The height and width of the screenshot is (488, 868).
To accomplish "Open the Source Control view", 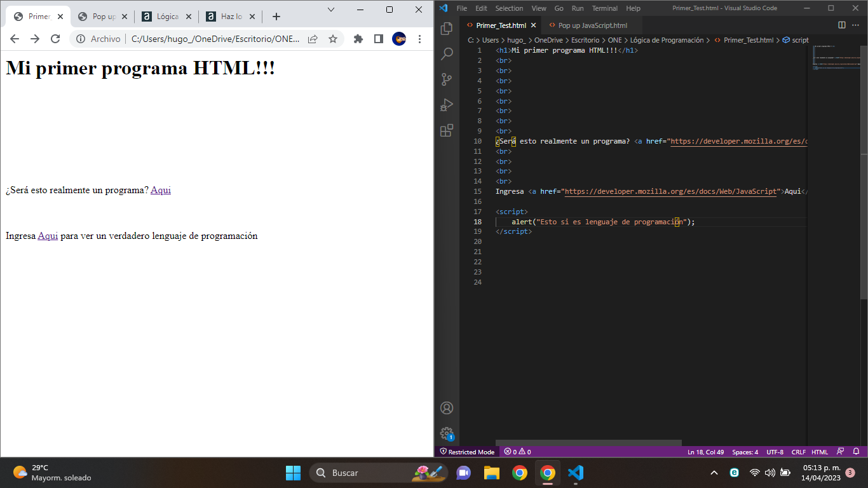I will 447,79.
